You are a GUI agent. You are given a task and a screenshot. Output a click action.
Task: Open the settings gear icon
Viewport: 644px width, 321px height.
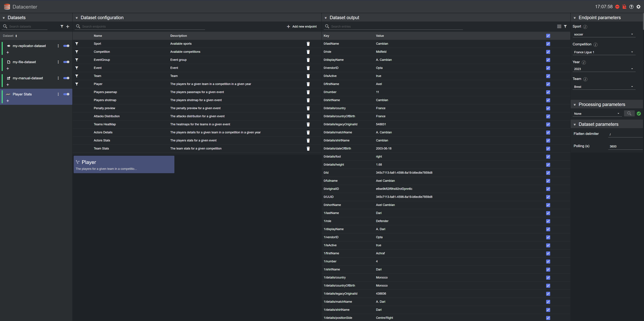[638, 7]
